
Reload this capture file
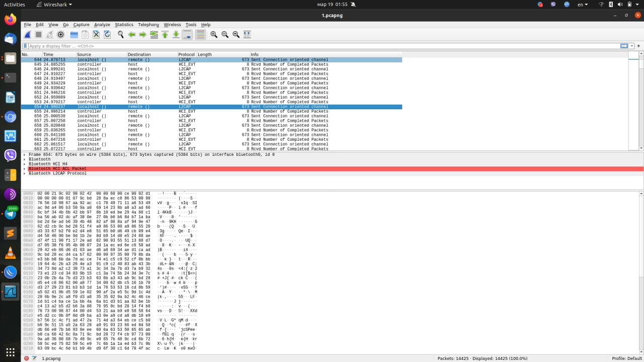107,35
